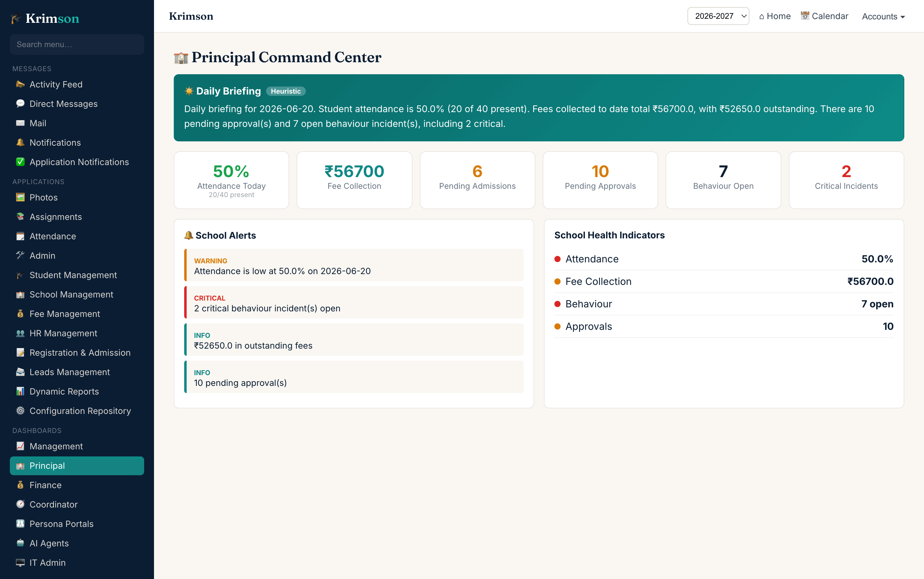The width and height of the screenshot is (924, 579).
Task: Select the Principal dashboard menu item
Action: 77,466
